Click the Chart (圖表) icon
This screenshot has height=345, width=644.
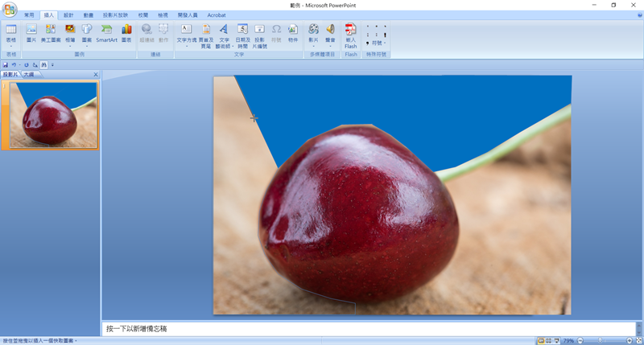pyautogui.click(x=126, y=32)
